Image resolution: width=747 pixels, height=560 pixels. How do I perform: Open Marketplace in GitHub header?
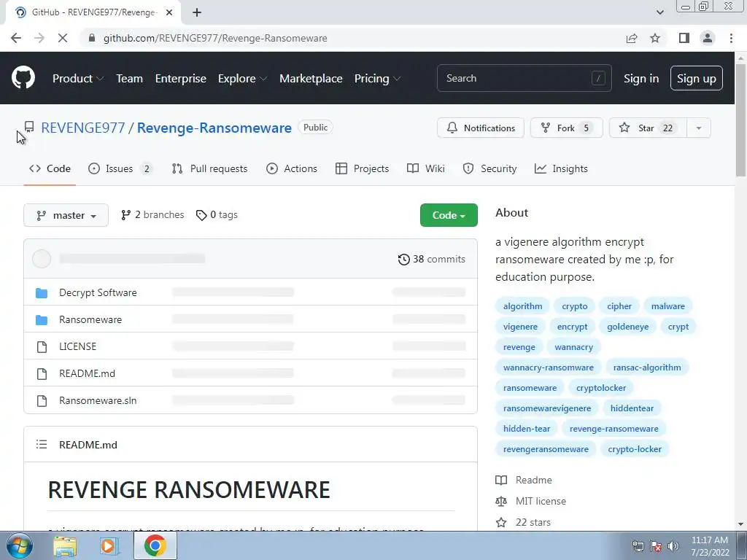311,79
